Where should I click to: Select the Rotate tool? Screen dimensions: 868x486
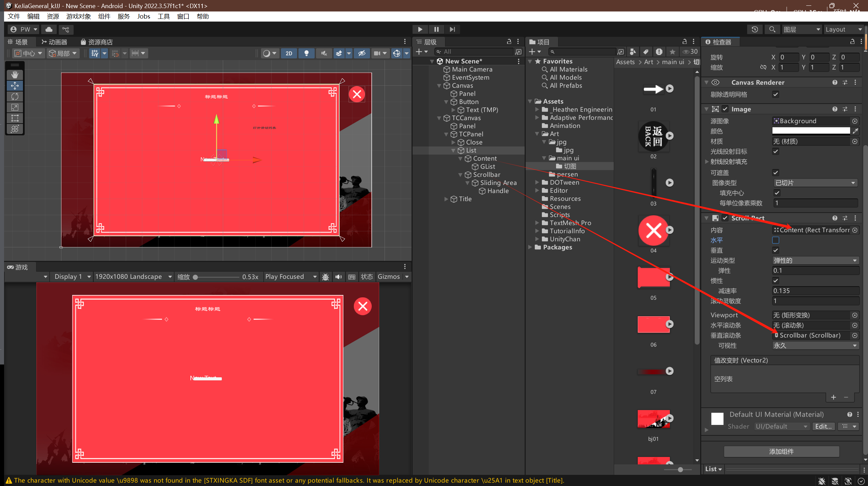(x=15, y=97)
